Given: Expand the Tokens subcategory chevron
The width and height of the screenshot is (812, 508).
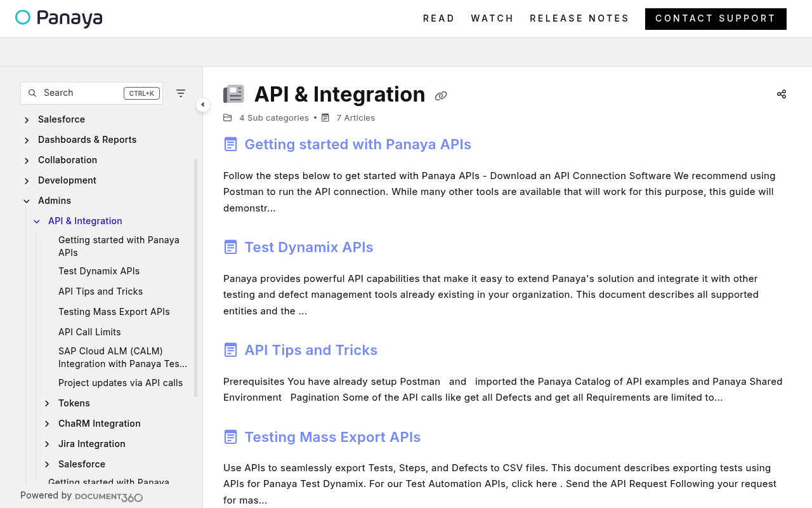Looking at the screenshot, I should (47, 404).
